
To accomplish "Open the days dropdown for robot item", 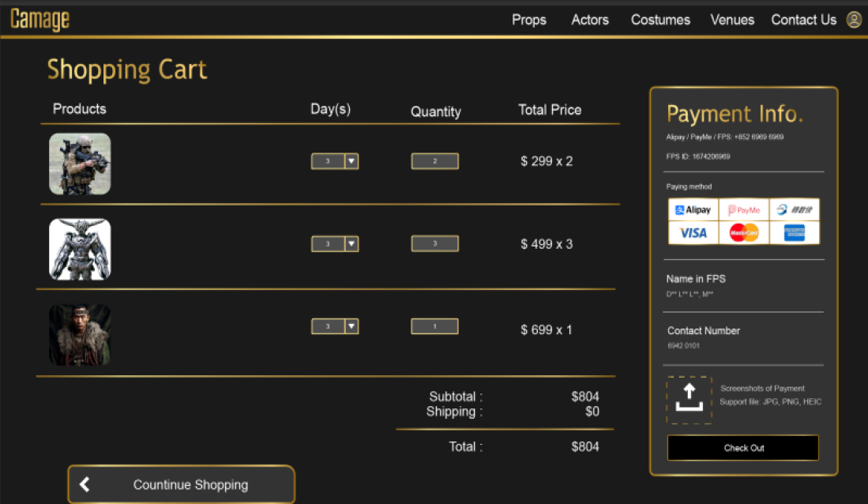I will (351, 244).
